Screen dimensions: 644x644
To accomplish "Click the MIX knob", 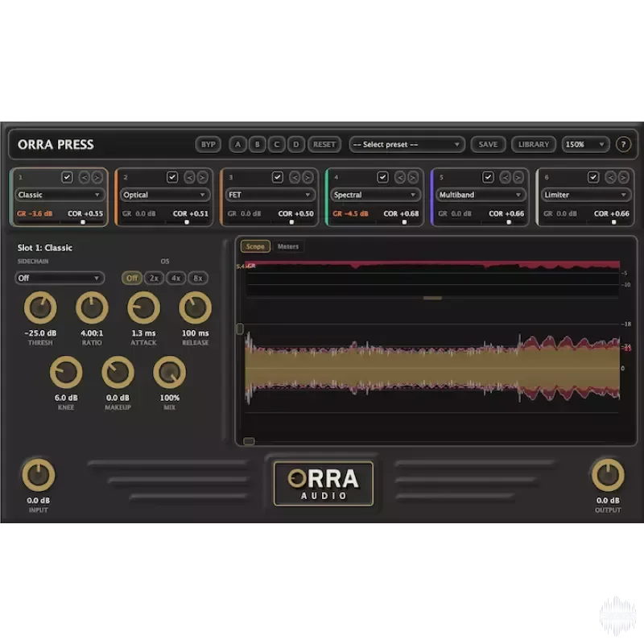I will [169, 373].
